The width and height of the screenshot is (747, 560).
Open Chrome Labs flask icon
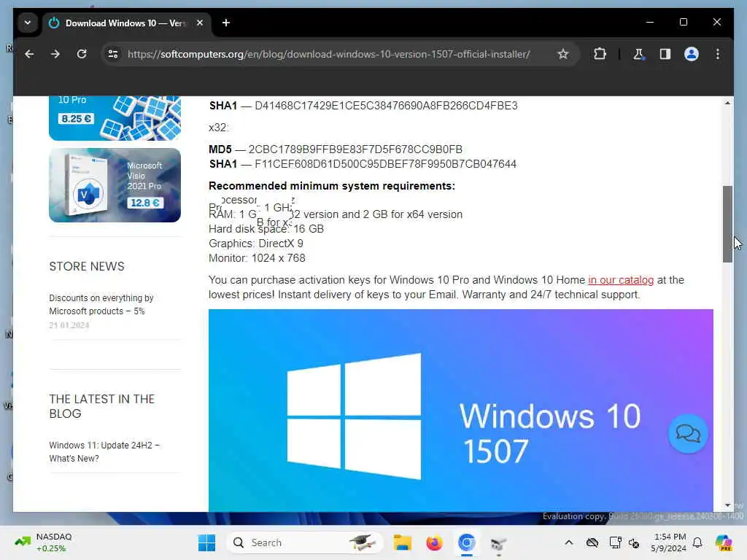click(x=638, y=54)
